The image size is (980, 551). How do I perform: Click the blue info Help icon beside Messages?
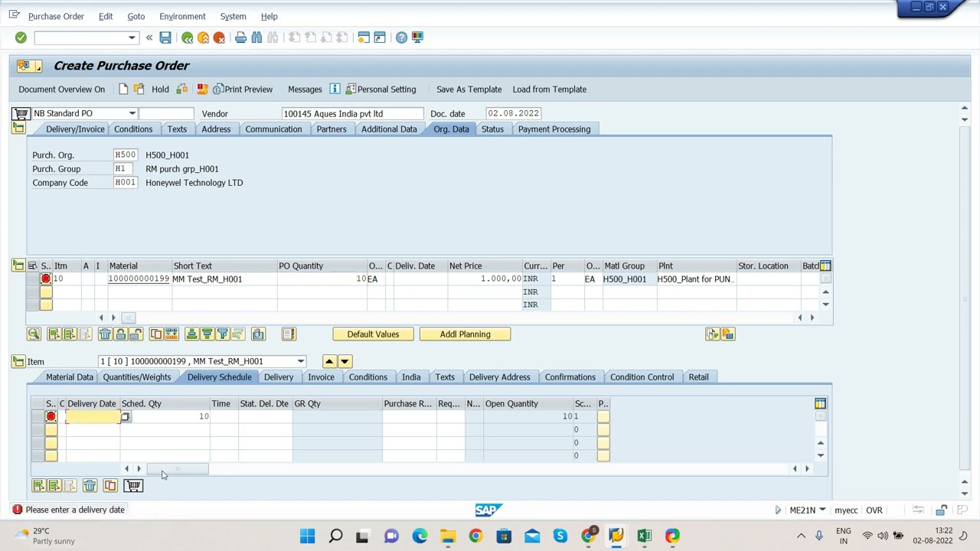[x=335, y=90]
